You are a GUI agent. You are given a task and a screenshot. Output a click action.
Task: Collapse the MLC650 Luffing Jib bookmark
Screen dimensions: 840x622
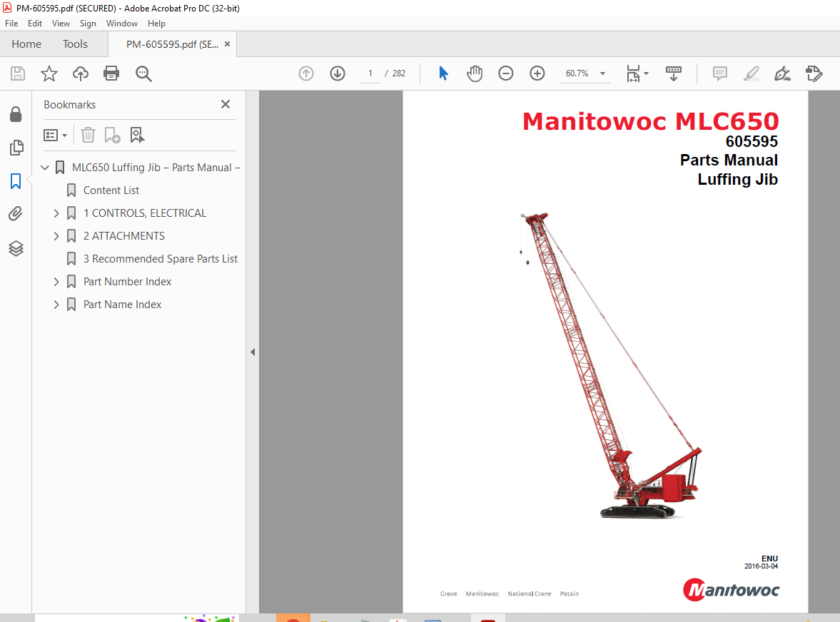45,168
